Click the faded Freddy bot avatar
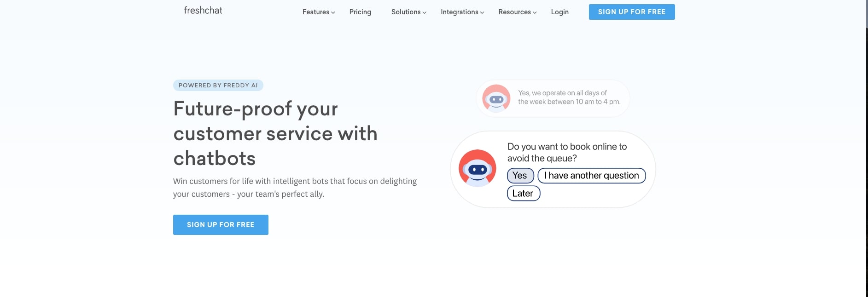 pyautogui.click(x=496, y=98)
